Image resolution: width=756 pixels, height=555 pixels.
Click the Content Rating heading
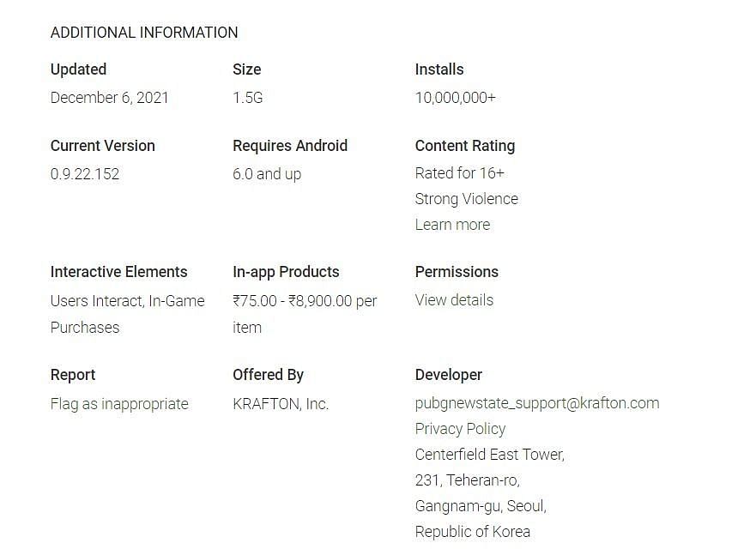464,146
